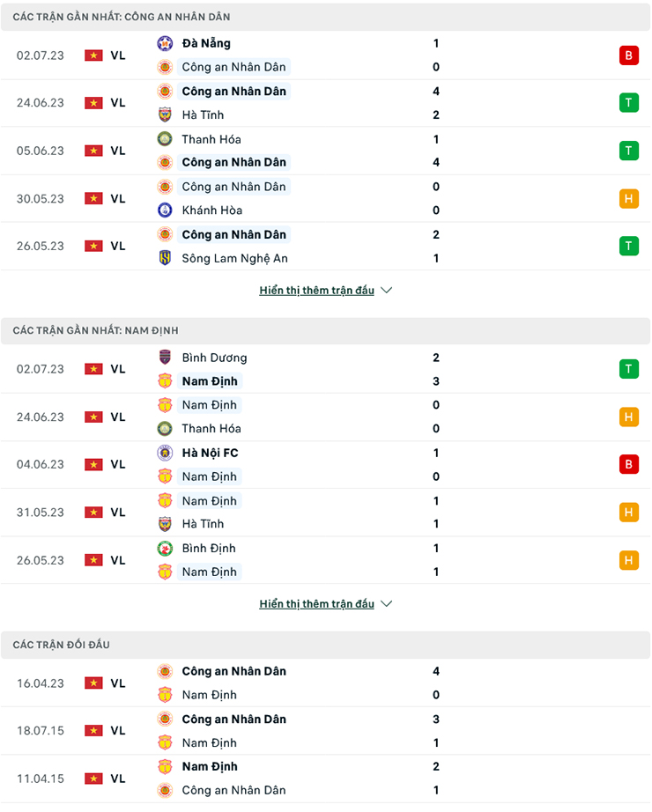Click the Hà Tĩnh crest on 24.06.23 match
652x812 pixels.
point(165,114)
